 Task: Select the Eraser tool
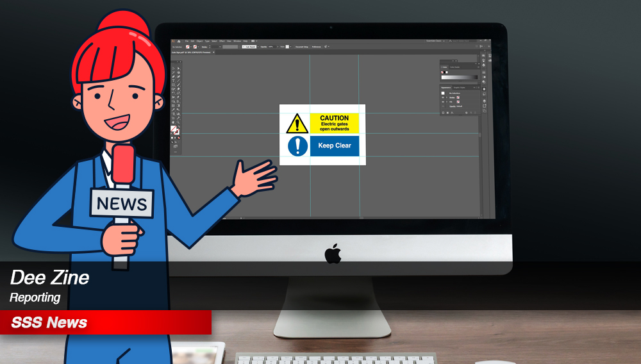pyautogui.click(x=178, y=89)
